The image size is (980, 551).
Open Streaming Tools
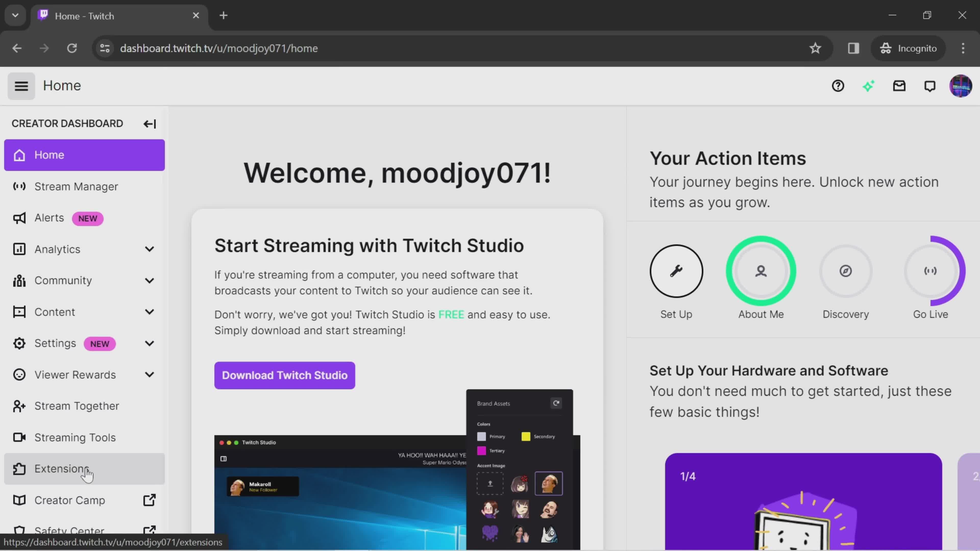pos(84,437)
